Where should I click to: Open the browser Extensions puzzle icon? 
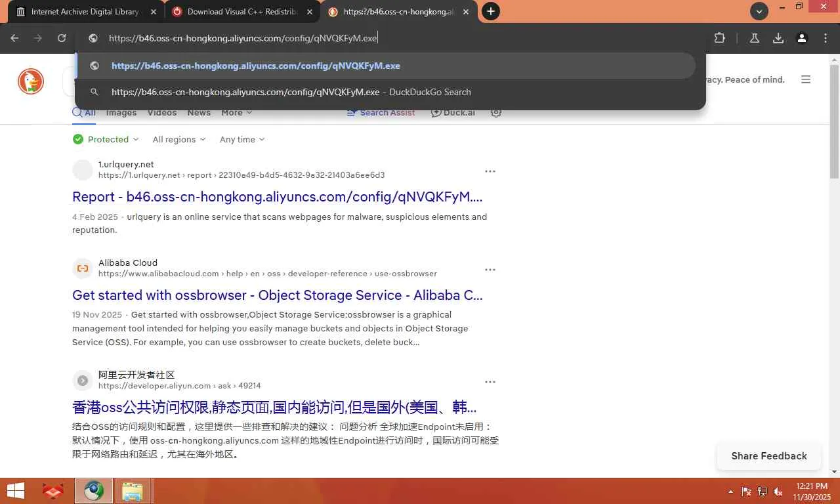[720, 38]
